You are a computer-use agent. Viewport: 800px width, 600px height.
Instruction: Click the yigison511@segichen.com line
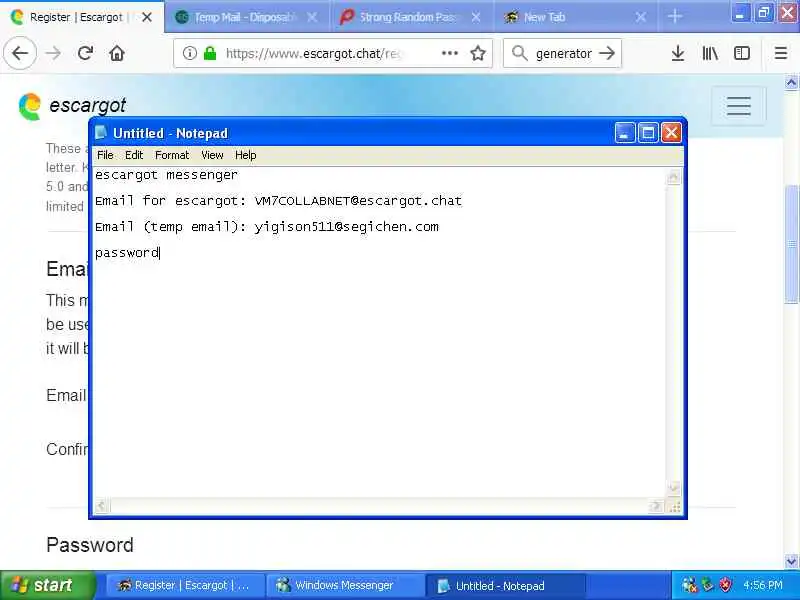(267, 227)
